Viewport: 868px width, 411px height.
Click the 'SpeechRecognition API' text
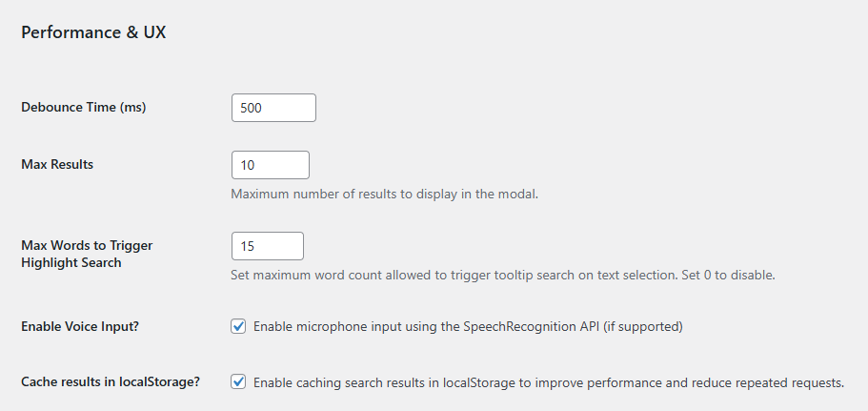pos(531,326)
